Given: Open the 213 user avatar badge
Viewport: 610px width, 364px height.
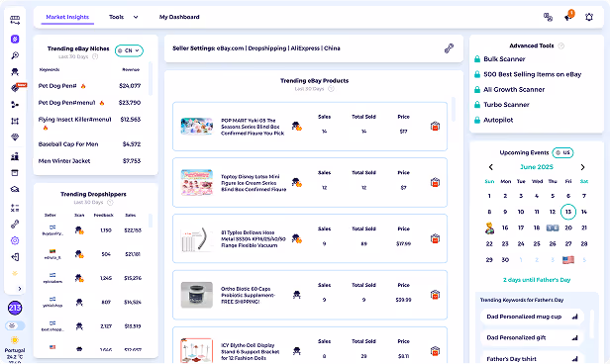Looking at the screenshot, I should pos(15,308).
